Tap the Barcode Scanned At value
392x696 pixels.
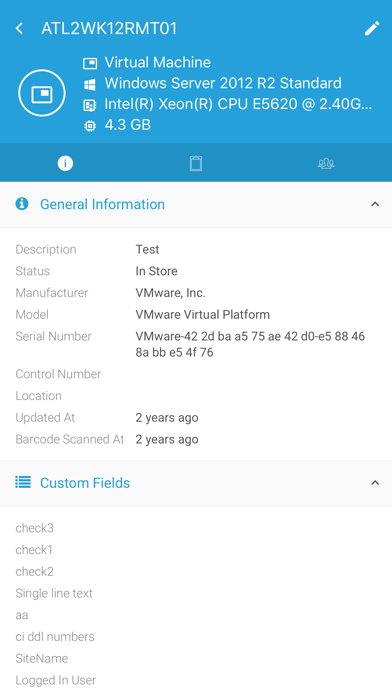[x=167, y=439]
